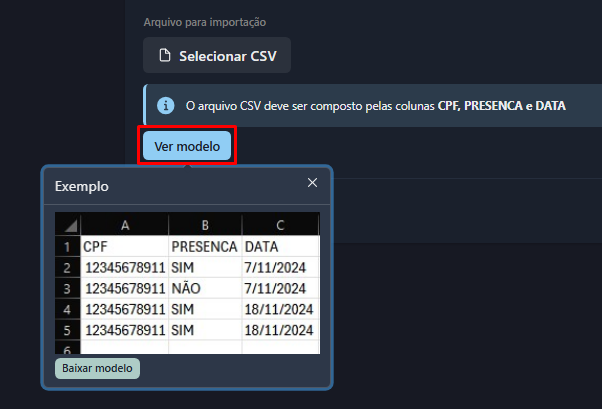Download the template via Baixar modelo
Screen dimensions: 602x409
pos(97,368)
